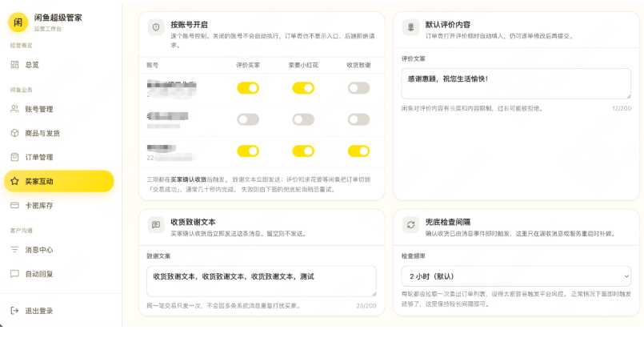Viewport: 644px width, 338px height.
Task: Click the 收货致谢文本 heading
Action: 193,222
